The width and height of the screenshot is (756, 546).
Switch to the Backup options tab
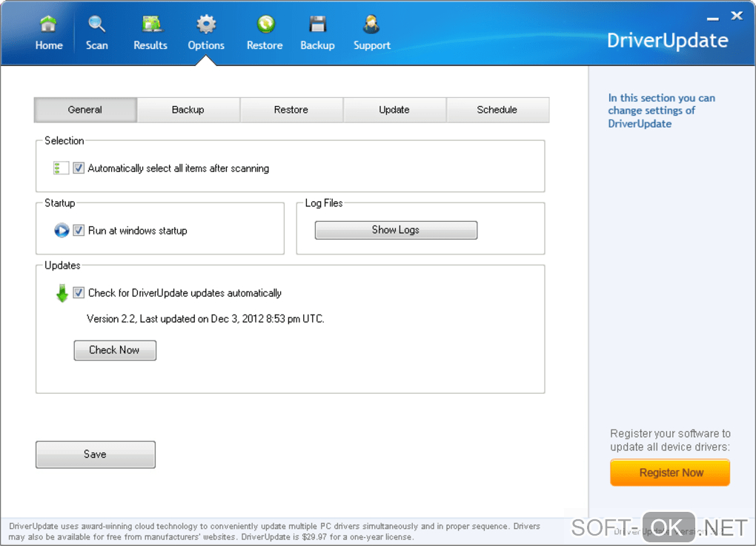pyautogui.click(x=188, y=110)
